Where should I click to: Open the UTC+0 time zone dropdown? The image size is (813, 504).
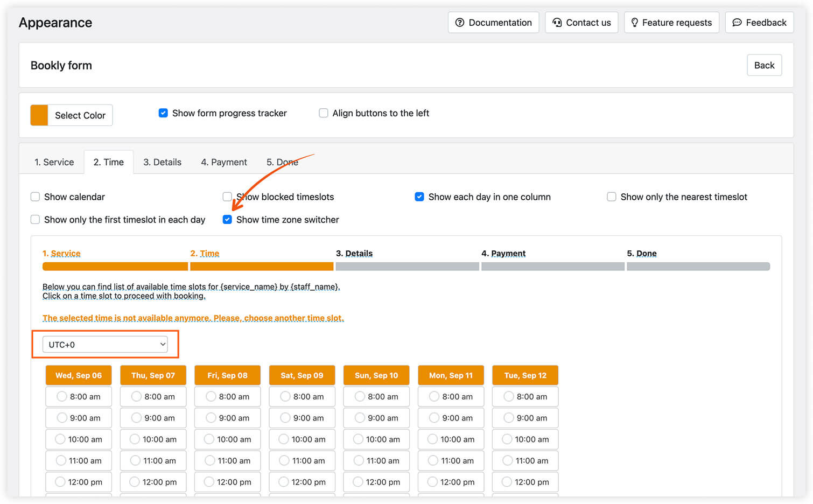coord(105,345)
